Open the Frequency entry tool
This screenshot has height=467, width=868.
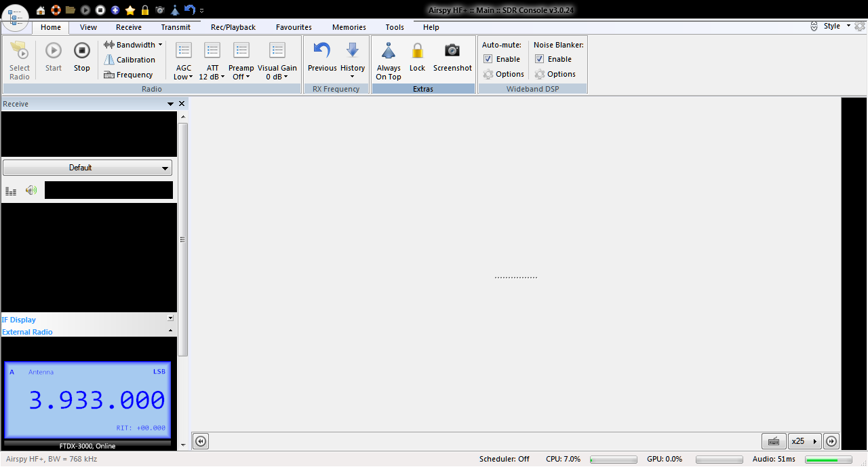tap(128, 75)
